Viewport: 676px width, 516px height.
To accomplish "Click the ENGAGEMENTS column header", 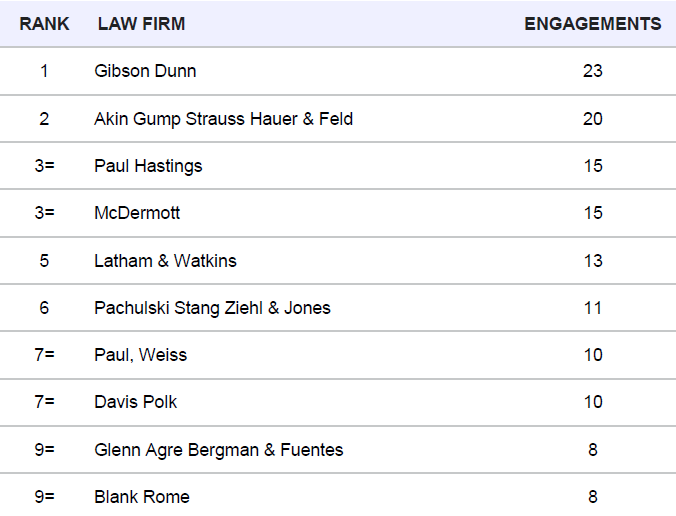I will pos(592,24).
